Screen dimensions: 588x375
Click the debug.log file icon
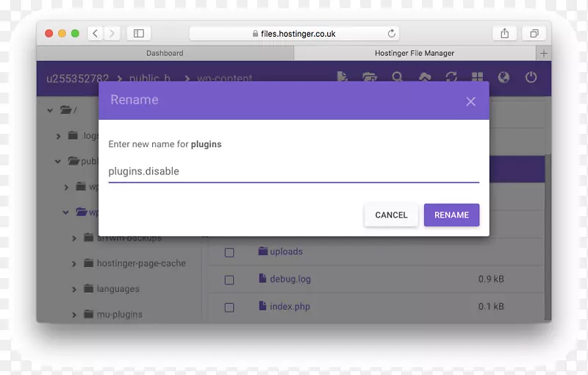tap(262, 278)
